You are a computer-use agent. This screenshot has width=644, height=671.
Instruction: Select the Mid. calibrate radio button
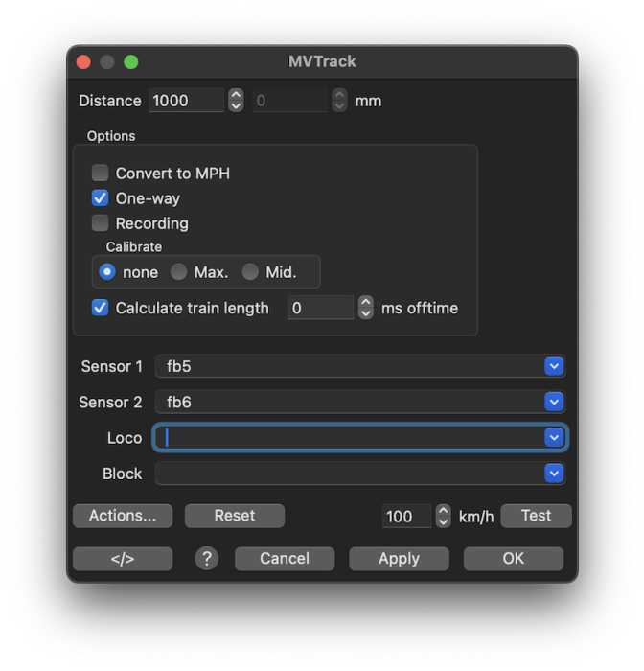[250, 272]
